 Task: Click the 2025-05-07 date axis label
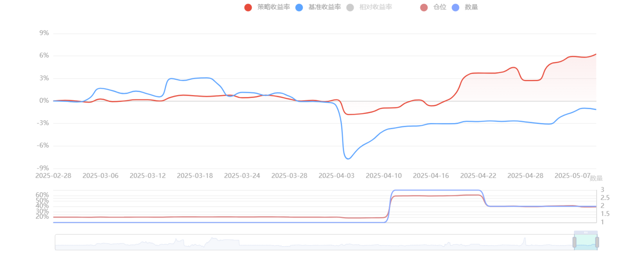[x=572, y=176]
